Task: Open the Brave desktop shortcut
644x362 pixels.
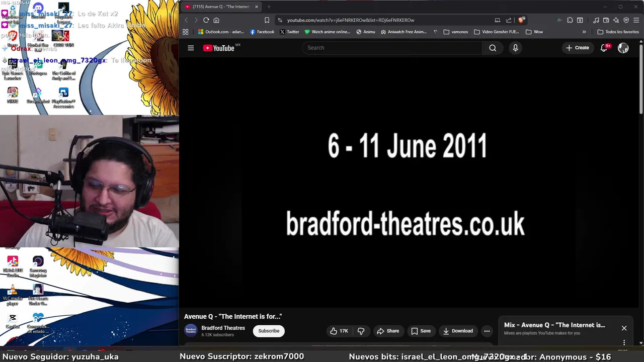Action: [x=13, y=39]
